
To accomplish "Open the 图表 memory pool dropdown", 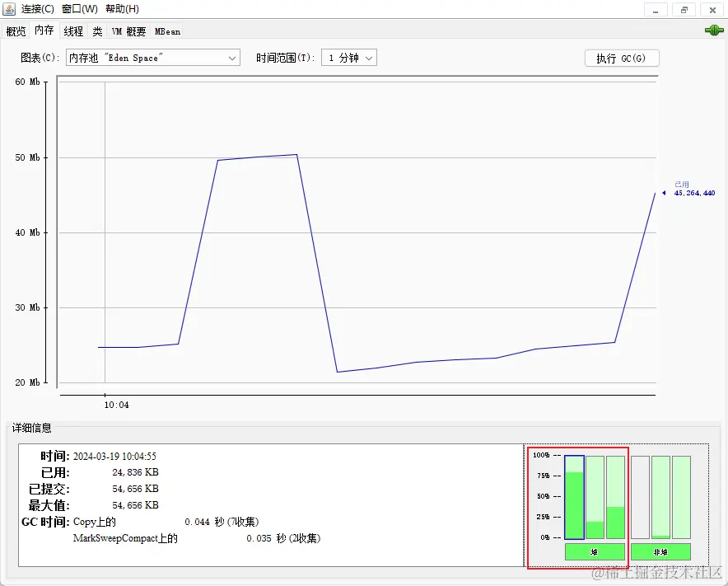I will pos(152,58).
